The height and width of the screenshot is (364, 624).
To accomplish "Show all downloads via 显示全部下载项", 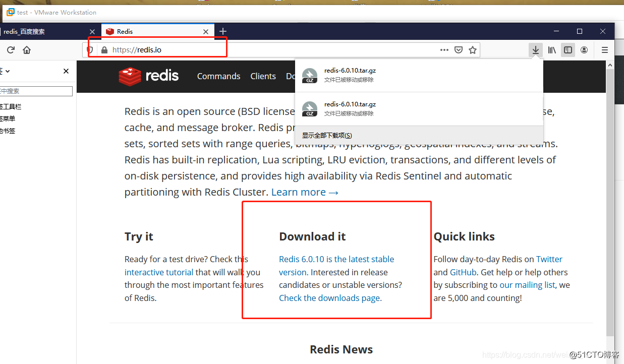I will [419, 135].
